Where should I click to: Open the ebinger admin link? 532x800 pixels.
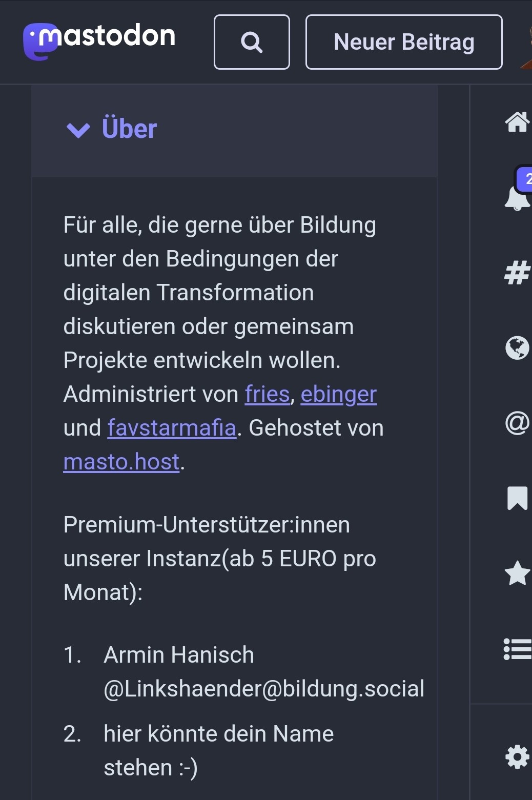point(339,394)
